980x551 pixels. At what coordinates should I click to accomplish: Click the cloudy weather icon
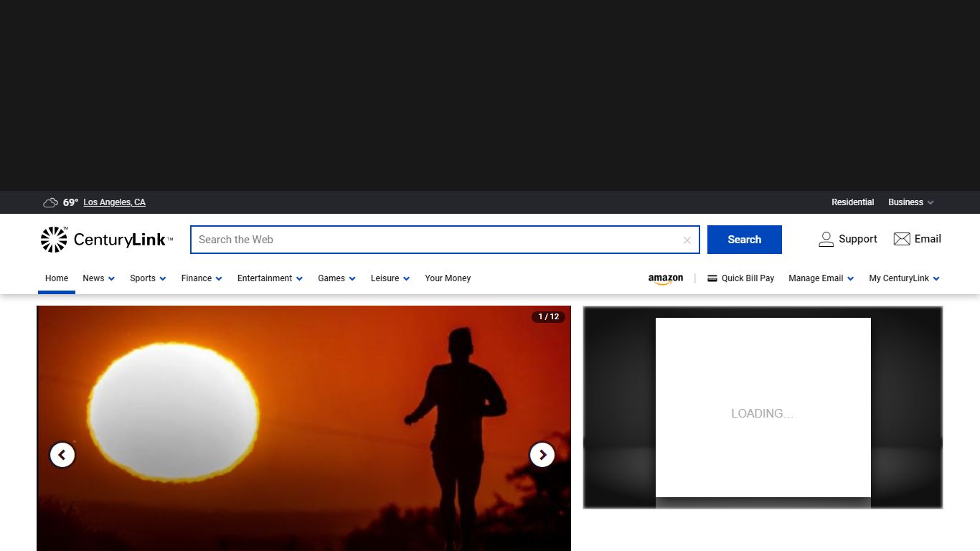(x=50, y=202)
